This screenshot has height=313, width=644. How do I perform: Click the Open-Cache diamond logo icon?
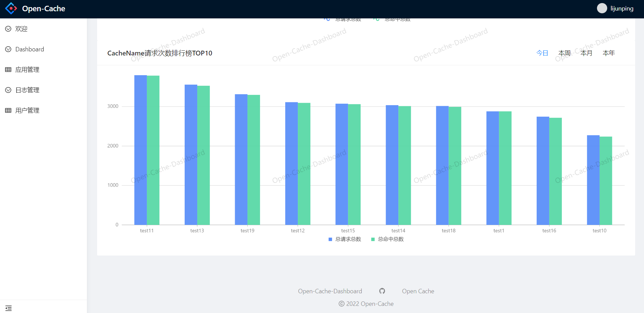pyautogui.click(x=11, y=9)
